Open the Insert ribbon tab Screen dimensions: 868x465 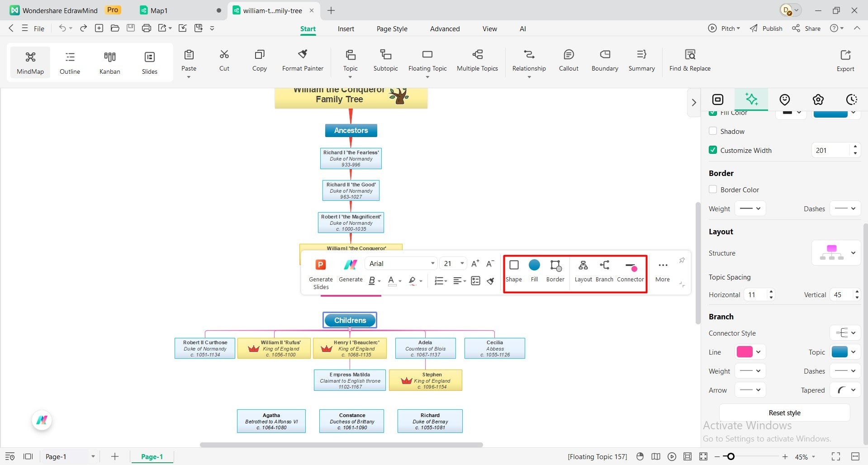click(x=346, y=28)
